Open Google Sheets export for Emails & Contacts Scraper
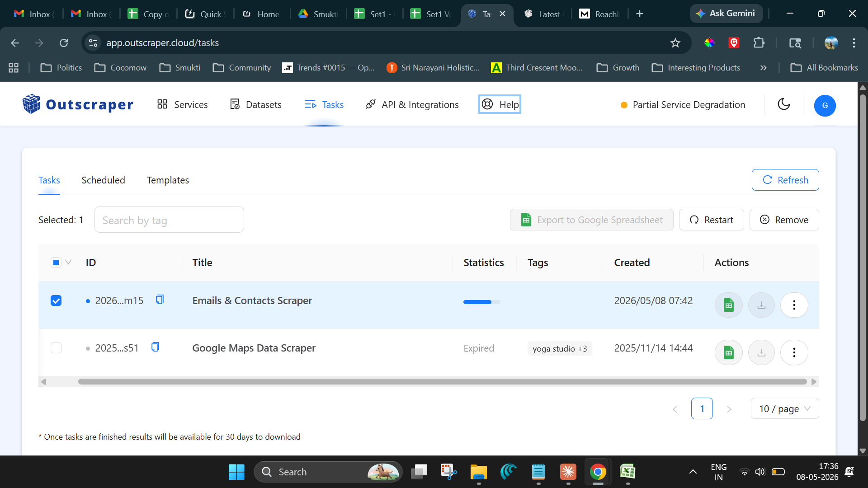 728,305
